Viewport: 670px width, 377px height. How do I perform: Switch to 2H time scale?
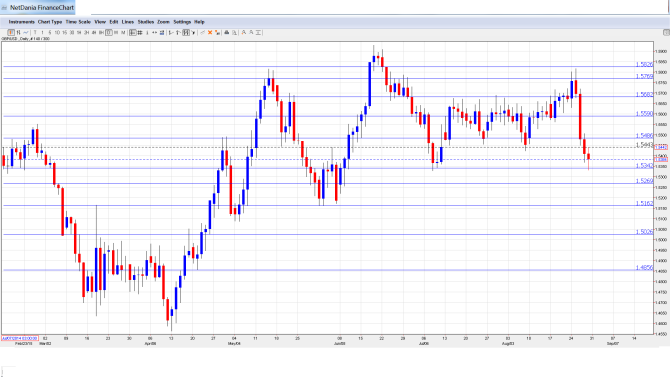click(86, 32)
